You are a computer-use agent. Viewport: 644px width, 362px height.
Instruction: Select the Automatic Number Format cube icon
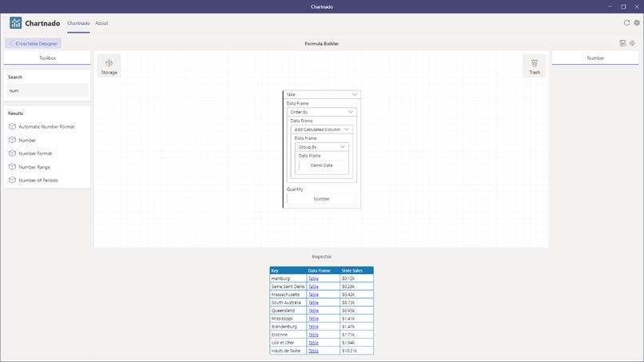coord(12,126)
